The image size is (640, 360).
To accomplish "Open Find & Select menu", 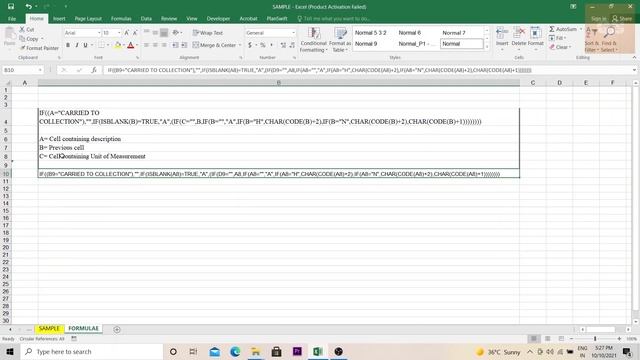I will (609, 40).
